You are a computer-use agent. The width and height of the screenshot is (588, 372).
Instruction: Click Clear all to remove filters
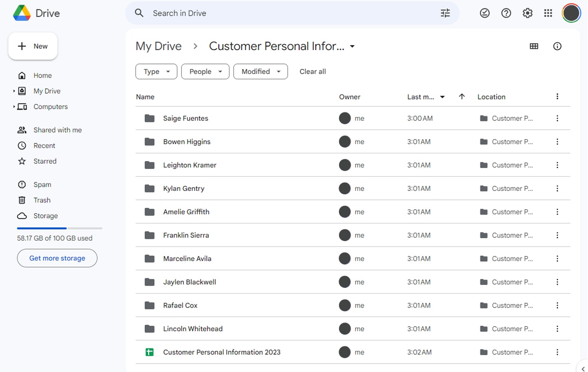tap(312, 71)
